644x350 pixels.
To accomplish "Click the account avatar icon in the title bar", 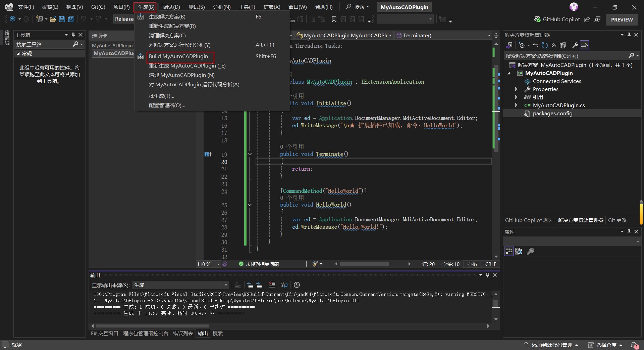I will (x=574, y=7).
